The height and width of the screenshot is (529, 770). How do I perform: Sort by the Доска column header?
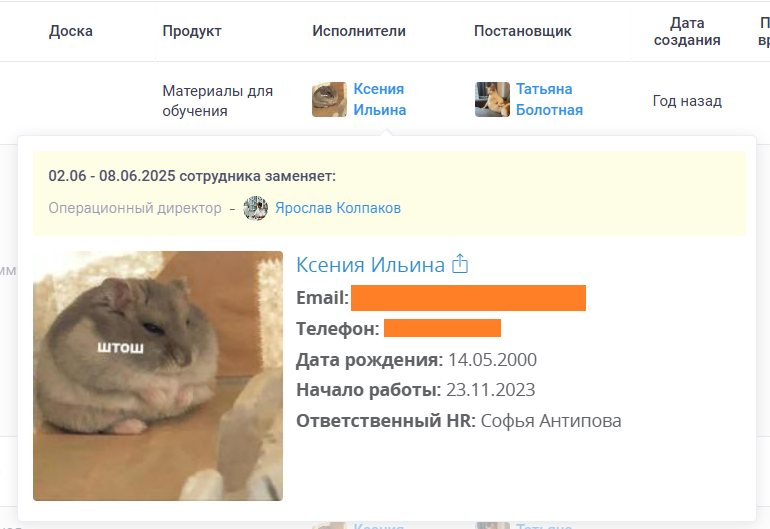pos(71,31)
